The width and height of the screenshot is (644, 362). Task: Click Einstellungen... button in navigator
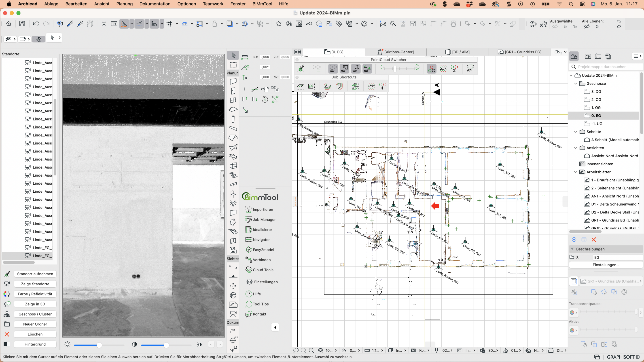click(606, 265)
